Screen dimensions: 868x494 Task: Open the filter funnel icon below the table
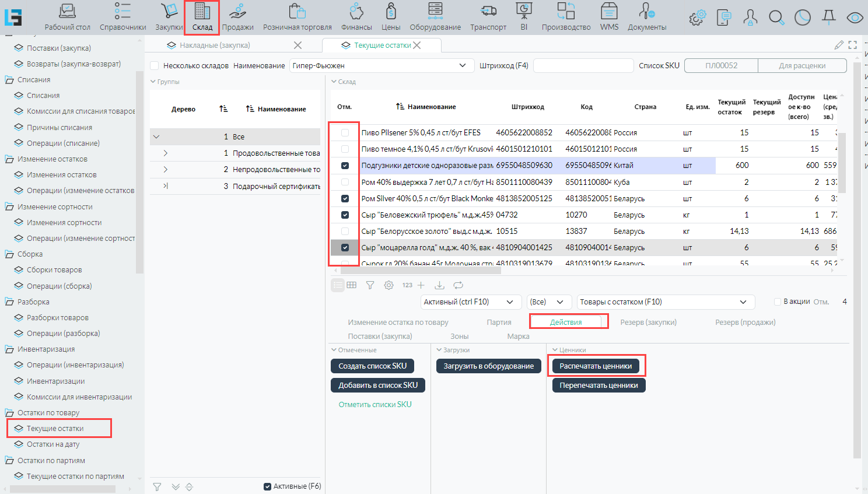370,285
